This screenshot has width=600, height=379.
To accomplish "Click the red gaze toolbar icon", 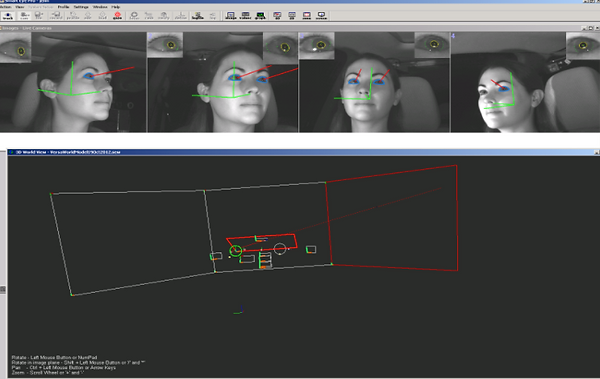I will (x=117, y=16).
